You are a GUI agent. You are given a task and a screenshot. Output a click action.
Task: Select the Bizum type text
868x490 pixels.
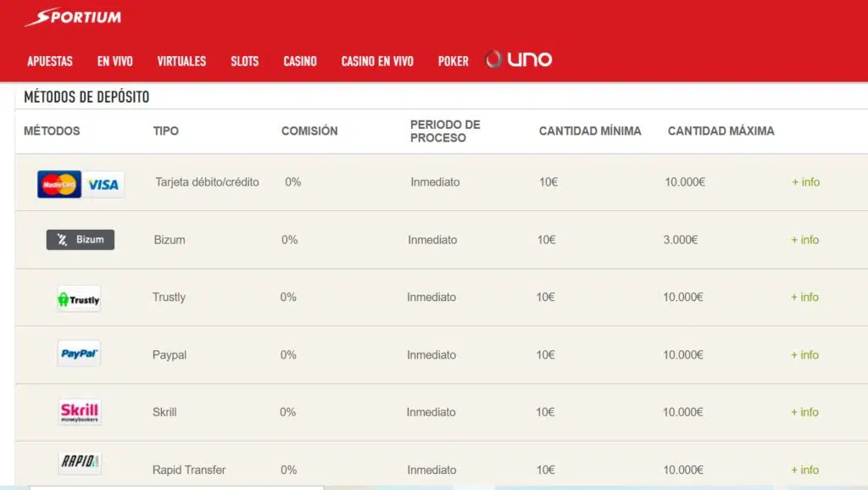pyautogui.click(x=170, y=240)
